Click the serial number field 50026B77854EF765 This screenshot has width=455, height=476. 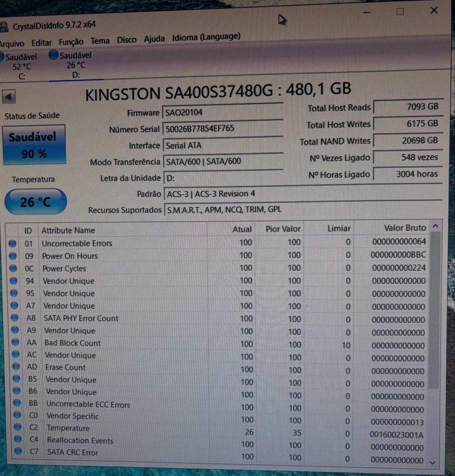[x=223, y=129]
